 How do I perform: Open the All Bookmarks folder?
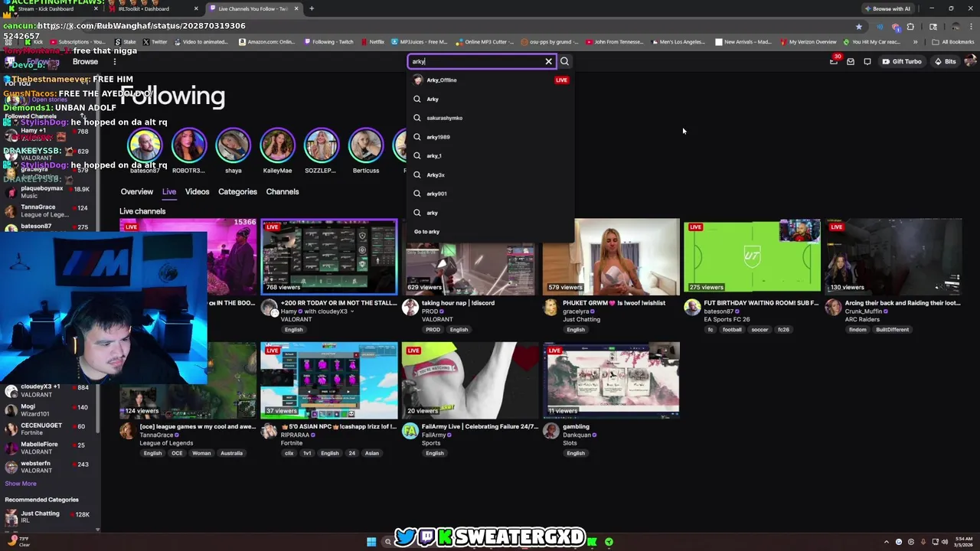point(952,42)
